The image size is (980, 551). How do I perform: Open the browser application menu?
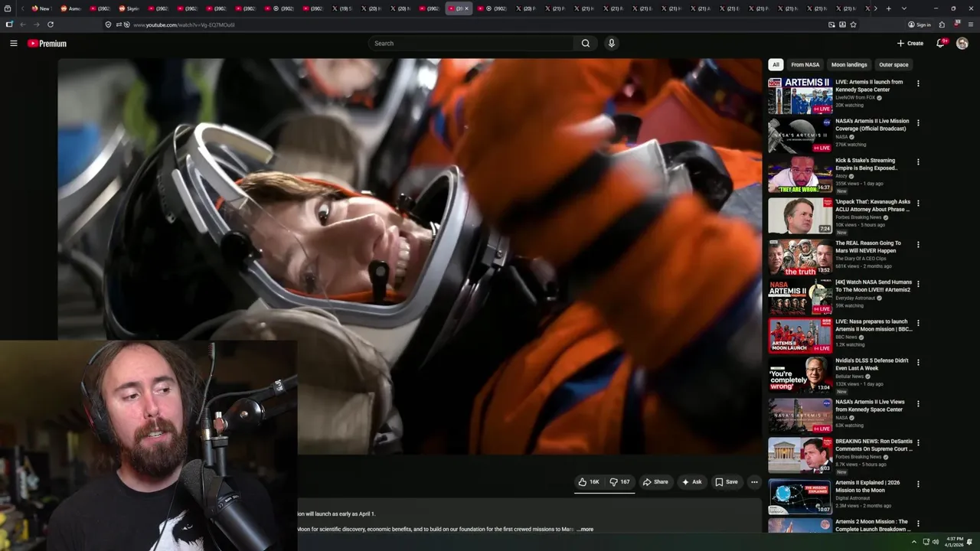[971, 24]
